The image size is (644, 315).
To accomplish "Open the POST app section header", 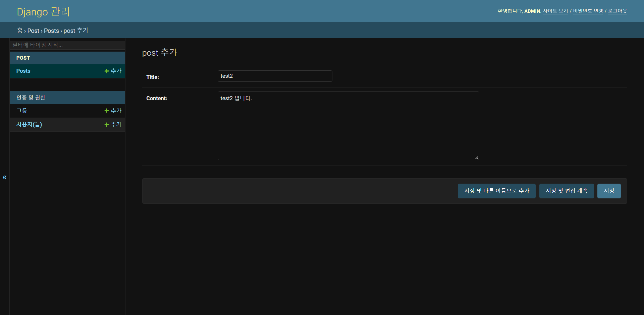I will point(23,58).
